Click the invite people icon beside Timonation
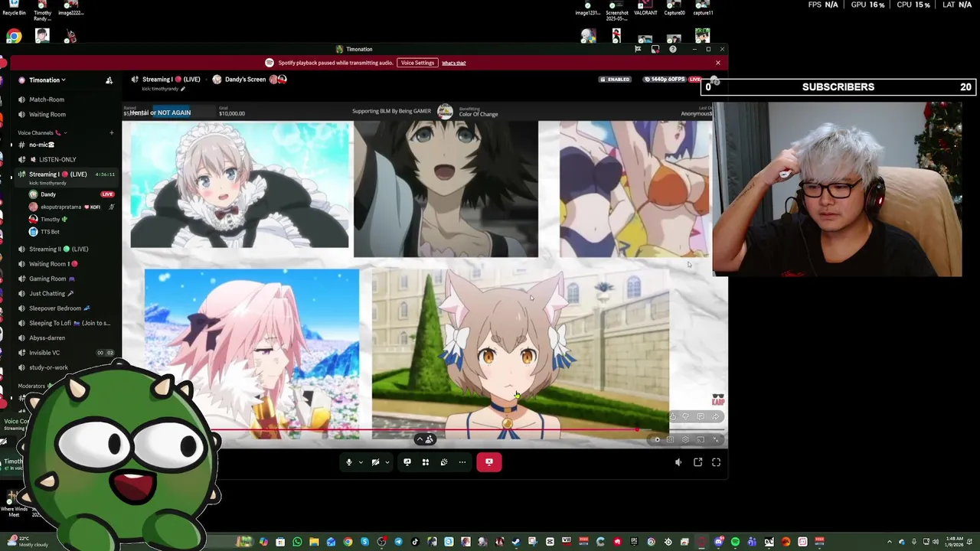This screenshot has width=980, height=551. click(109, 80)
